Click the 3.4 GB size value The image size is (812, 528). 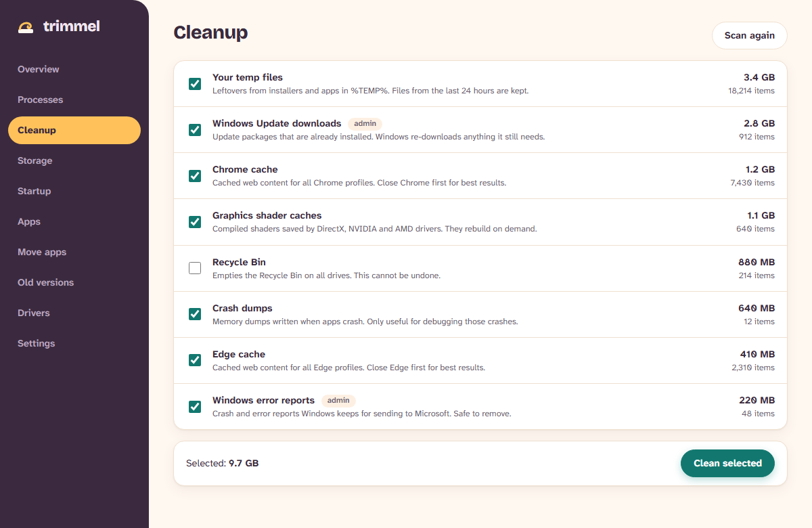[x=759, y=77]
